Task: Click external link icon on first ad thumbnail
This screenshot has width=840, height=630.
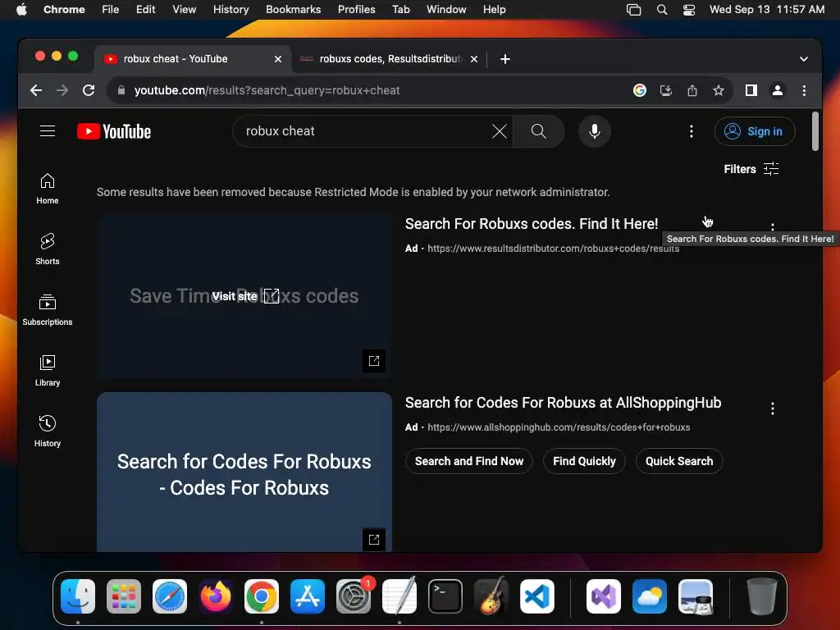Action: [x=374, y=361]
